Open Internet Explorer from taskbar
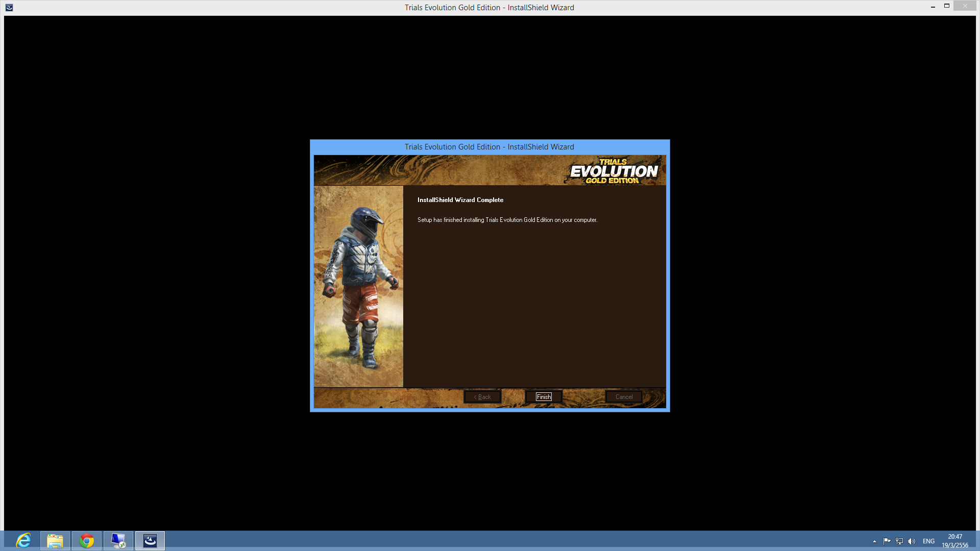The width and height of the screenshot is (980, 551). click(x=23, y=540)
